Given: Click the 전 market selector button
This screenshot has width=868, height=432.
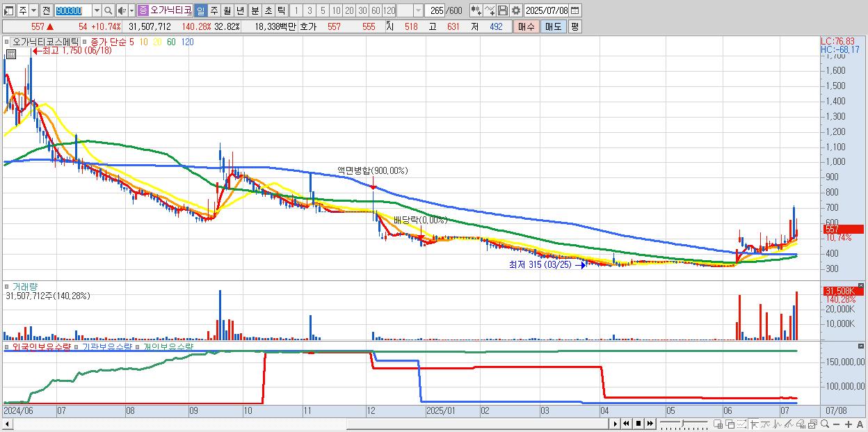Looking at the screenshot, I should point(46,10).
